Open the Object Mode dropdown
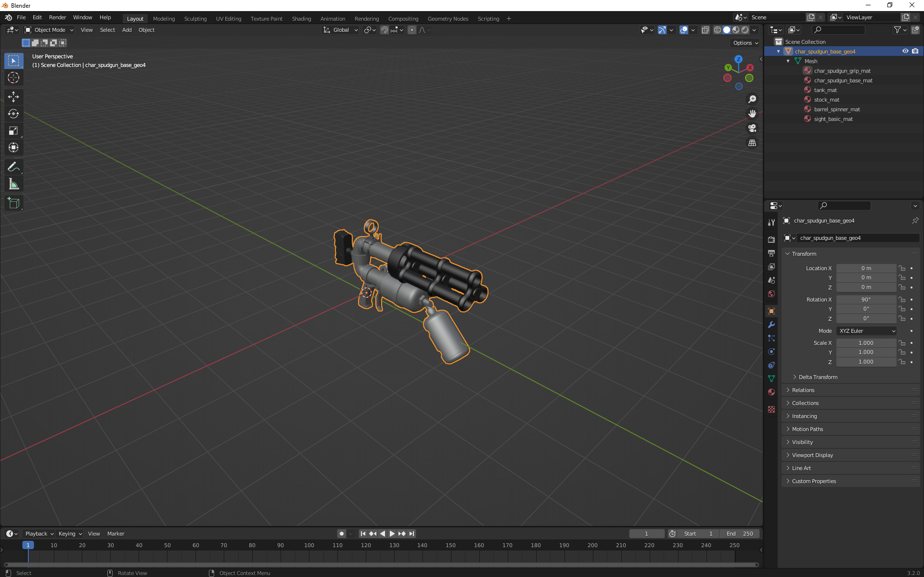The width and height of the screenshot is (924, 577). tap(49, 30)
